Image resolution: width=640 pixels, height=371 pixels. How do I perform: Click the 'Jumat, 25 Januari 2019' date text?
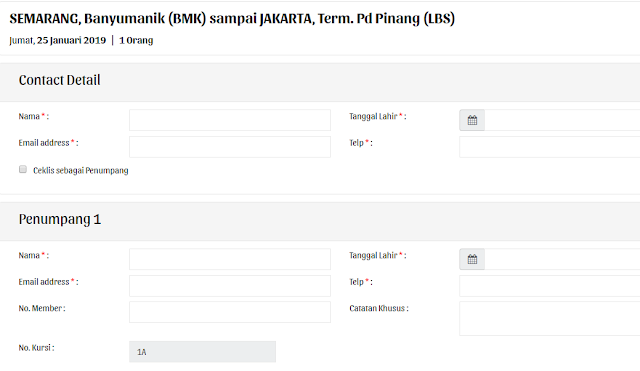tap(58, 40)
